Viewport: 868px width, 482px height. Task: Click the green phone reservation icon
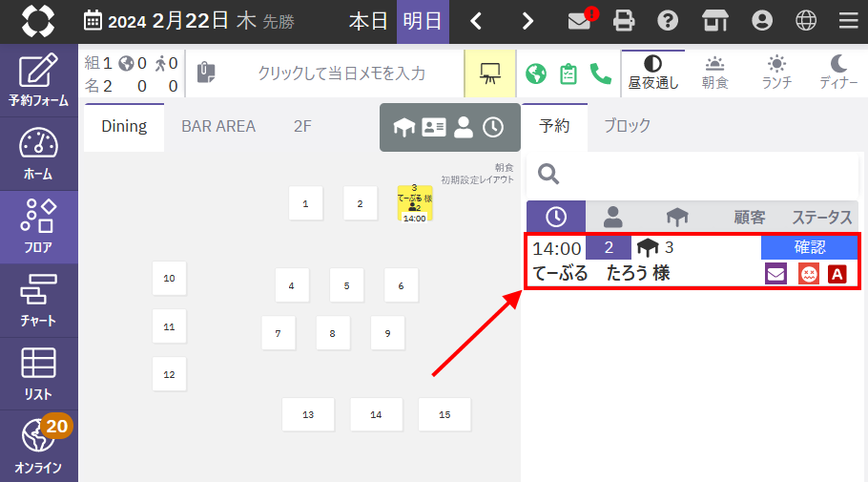[601, 73]
